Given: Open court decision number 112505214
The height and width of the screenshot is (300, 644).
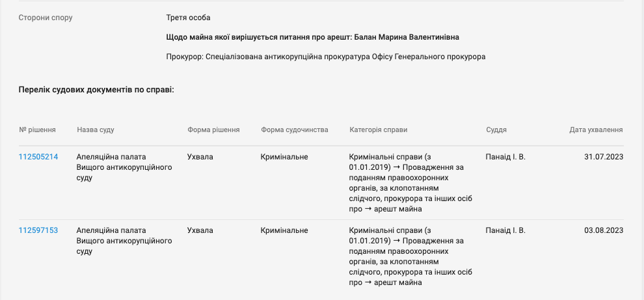Looking at the screenshot, I should [38, 157].
